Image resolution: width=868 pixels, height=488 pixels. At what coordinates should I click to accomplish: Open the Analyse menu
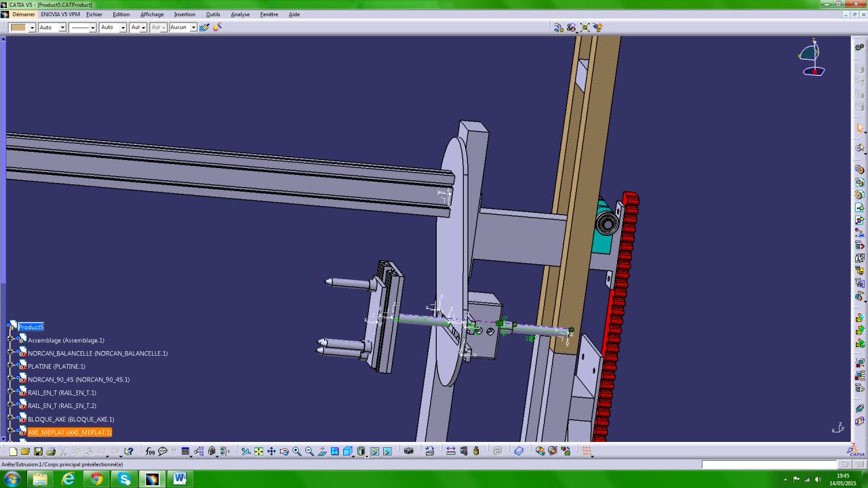[240, 14]
